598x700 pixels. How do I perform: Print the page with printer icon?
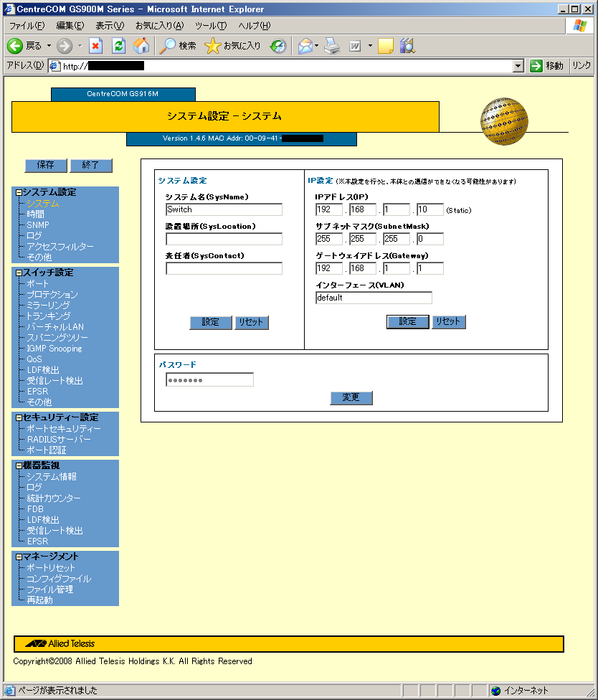(331, 45)
